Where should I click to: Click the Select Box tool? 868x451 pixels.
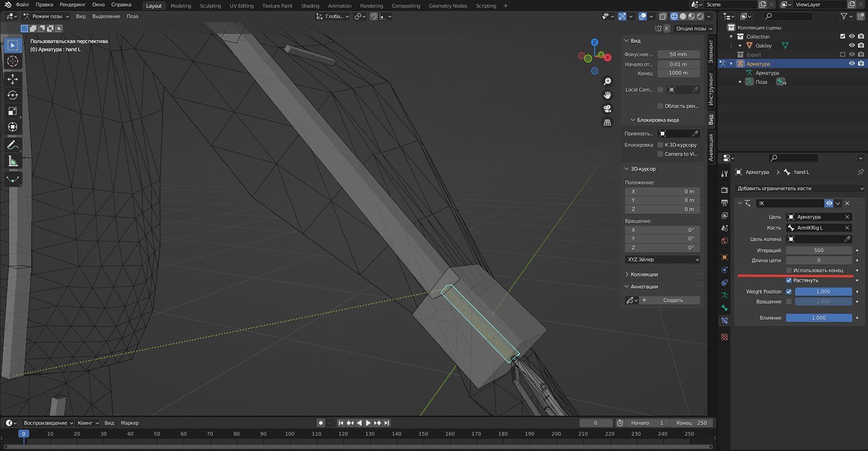(x=12, y=45)
